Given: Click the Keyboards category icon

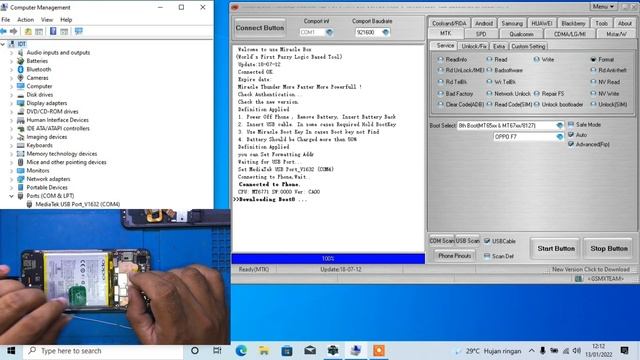Looking at the screenshot, I should click(x=20, y=145).
